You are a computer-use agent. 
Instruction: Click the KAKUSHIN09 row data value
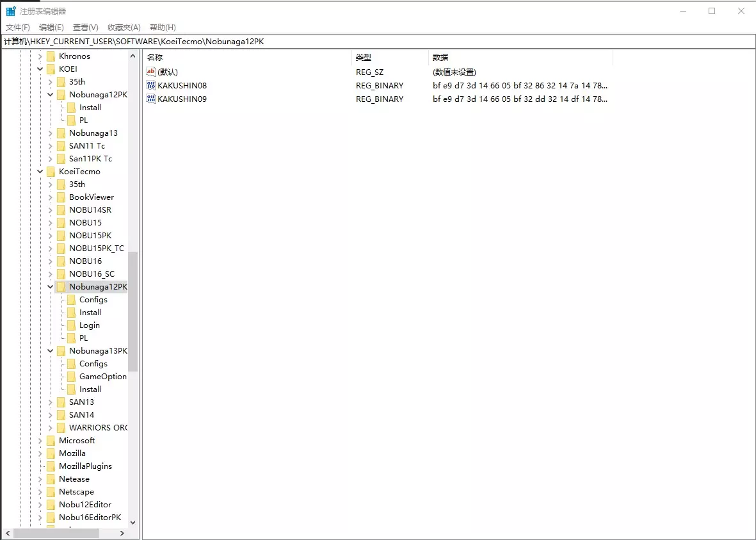coord(520,99)
